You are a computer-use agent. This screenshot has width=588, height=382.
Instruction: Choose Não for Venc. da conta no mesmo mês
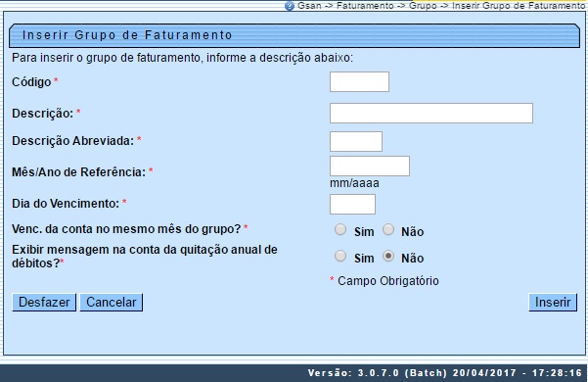point(388,229)
